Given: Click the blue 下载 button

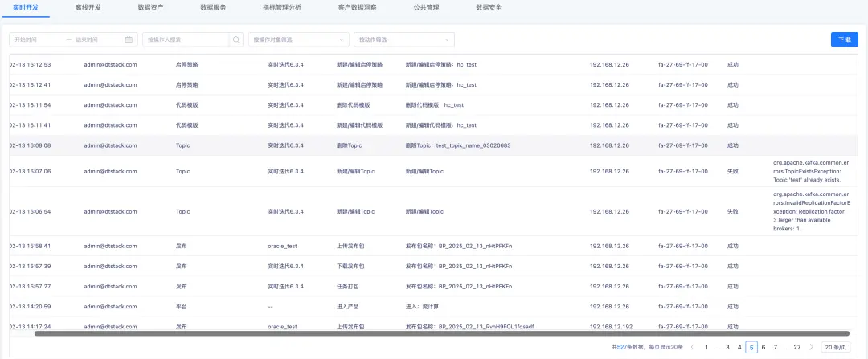Looking at the screenshot, I should 844,40.
